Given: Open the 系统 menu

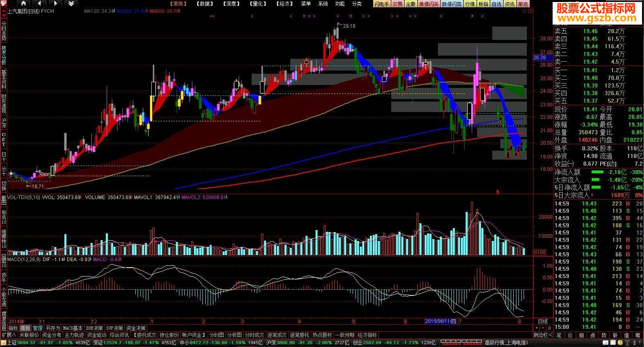Looking at the screenshot, I should (x=323, y=4).
